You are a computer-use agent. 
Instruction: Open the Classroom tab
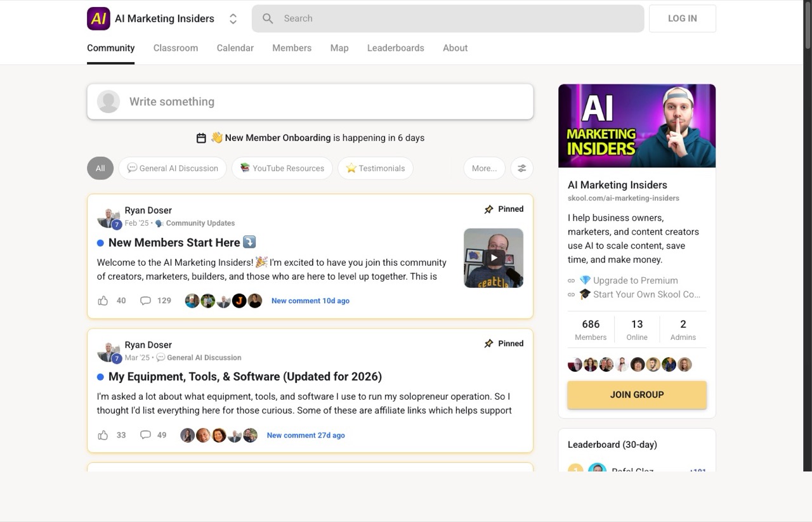click(176, 48)
